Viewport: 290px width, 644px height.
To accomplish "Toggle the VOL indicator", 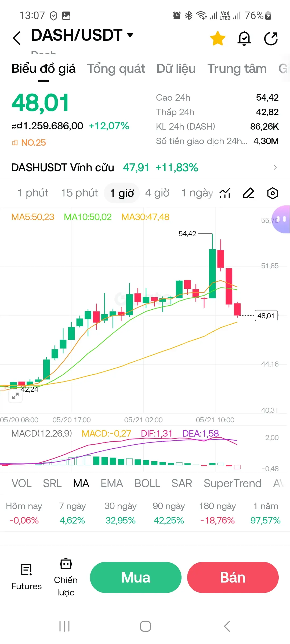I will tap(21, 484).
